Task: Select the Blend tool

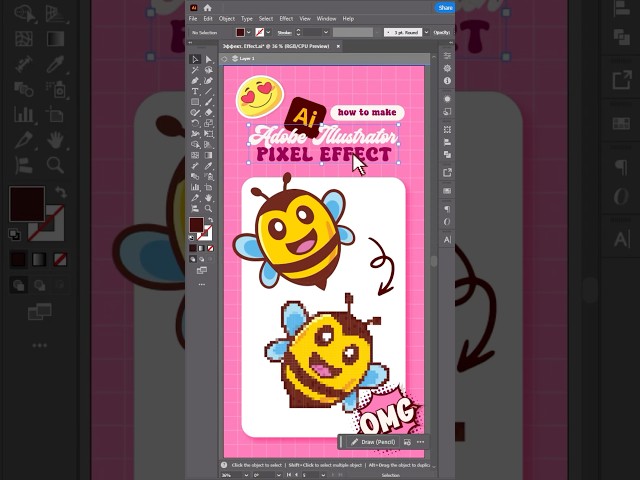Action: tap(195, 176)
